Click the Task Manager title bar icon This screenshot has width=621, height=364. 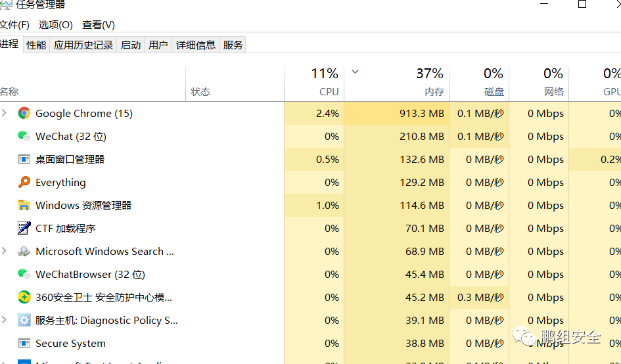5,5
